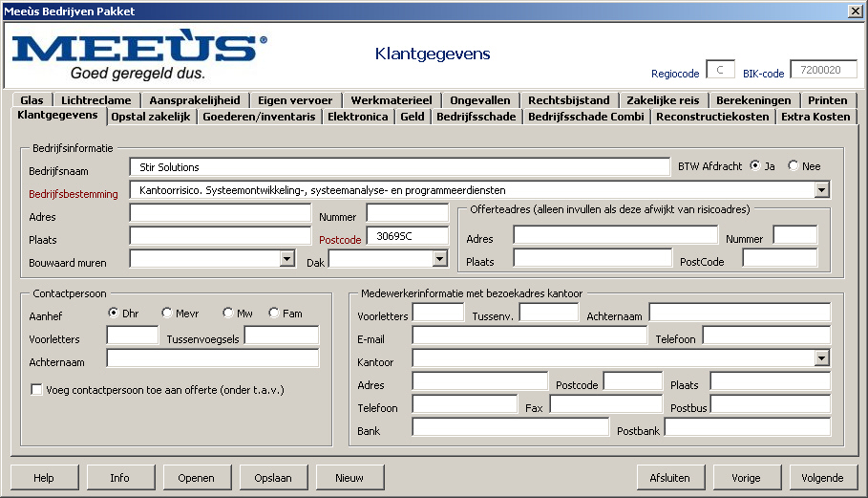Switch to the Geld tab
Image resolution: width=868 pixels, height=498 pixels.
(x=413, y=117)
